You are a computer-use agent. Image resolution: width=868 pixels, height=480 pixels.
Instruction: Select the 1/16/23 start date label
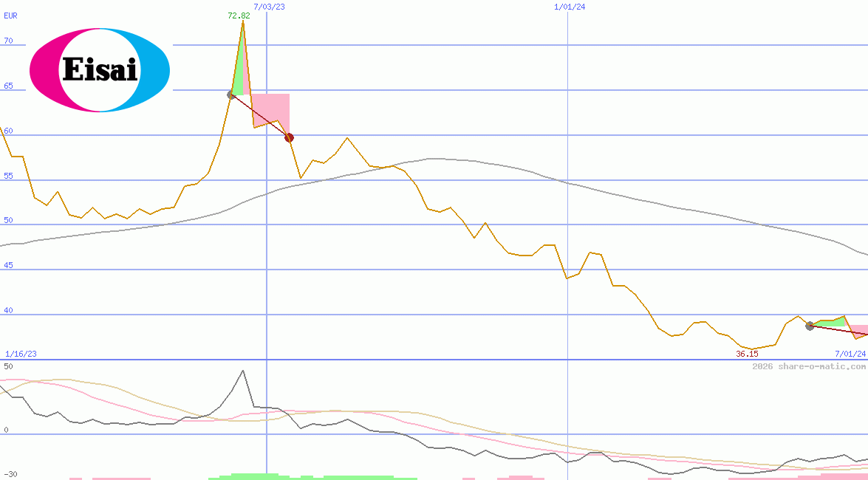click(20, 353)
